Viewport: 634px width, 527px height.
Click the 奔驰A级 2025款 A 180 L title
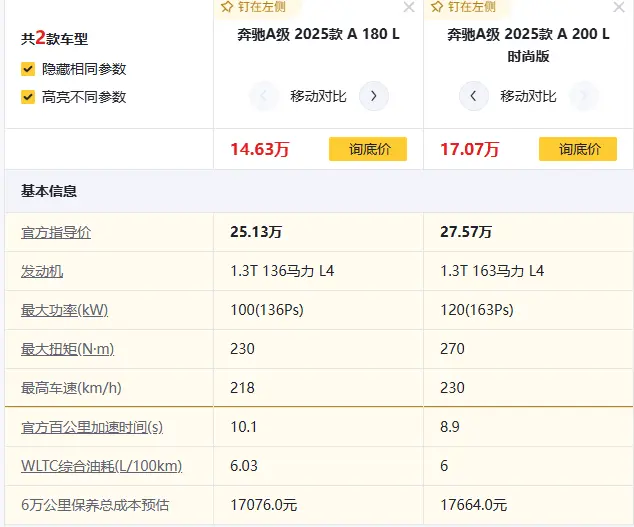[318, 34]
